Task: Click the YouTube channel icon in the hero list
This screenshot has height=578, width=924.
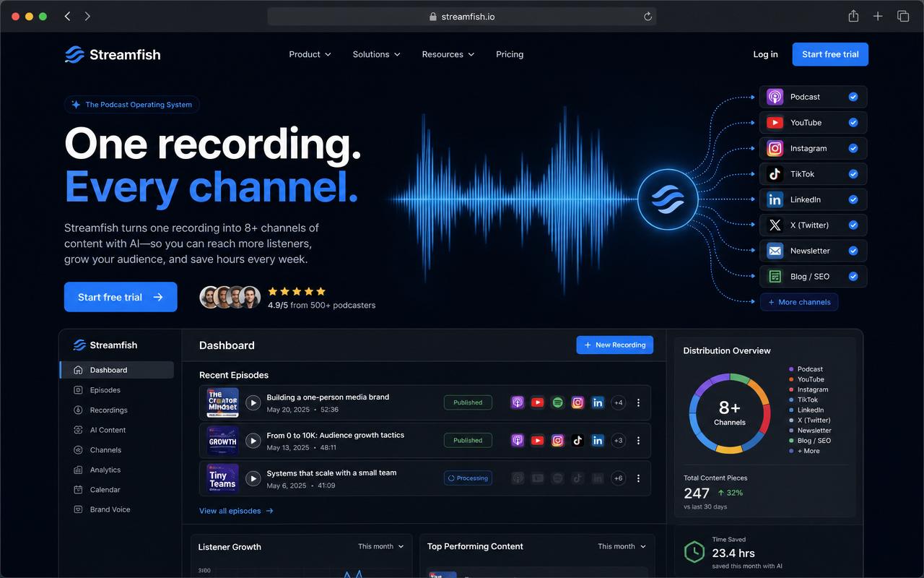Action: [775, 123]
